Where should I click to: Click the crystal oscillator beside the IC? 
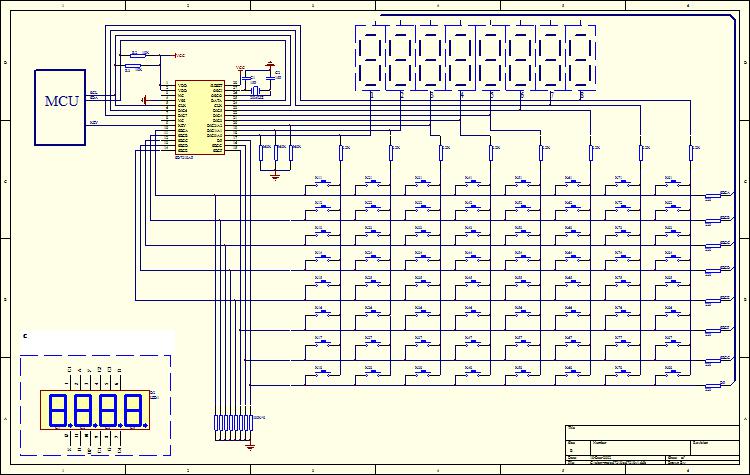coord(255,91)
